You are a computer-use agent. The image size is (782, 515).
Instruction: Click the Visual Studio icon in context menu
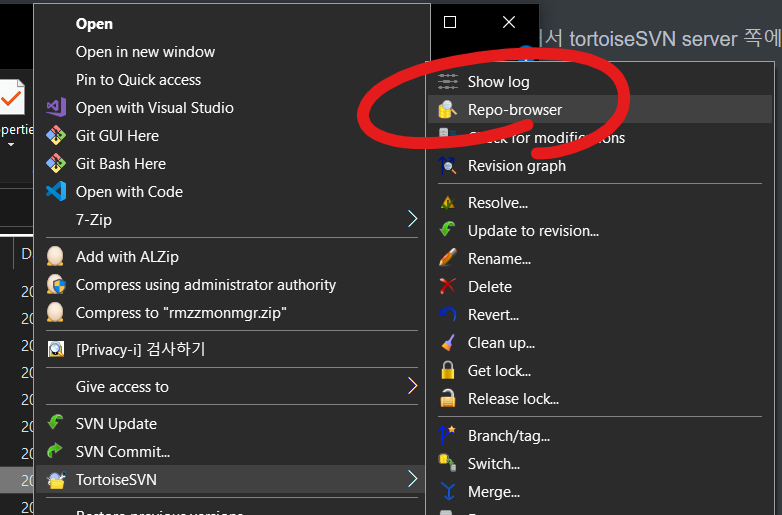click(56, 108)
